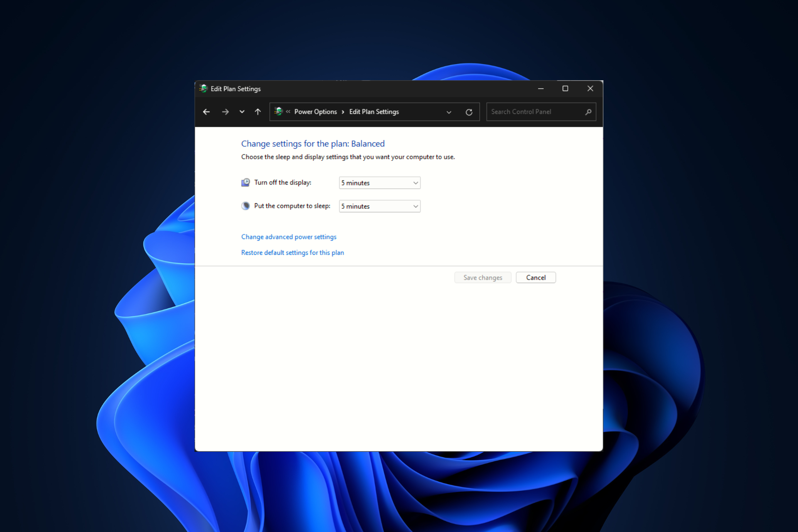Screen dimensions: 798x532
Task: Click the 'Change settings for the plan: Balanced' heading
Action: click(x=313, y=144)
